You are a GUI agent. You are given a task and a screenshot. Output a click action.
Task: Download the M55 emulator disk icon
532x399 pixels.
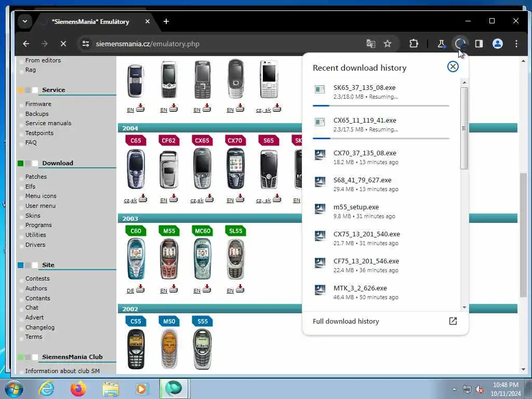tap(174, 289)
